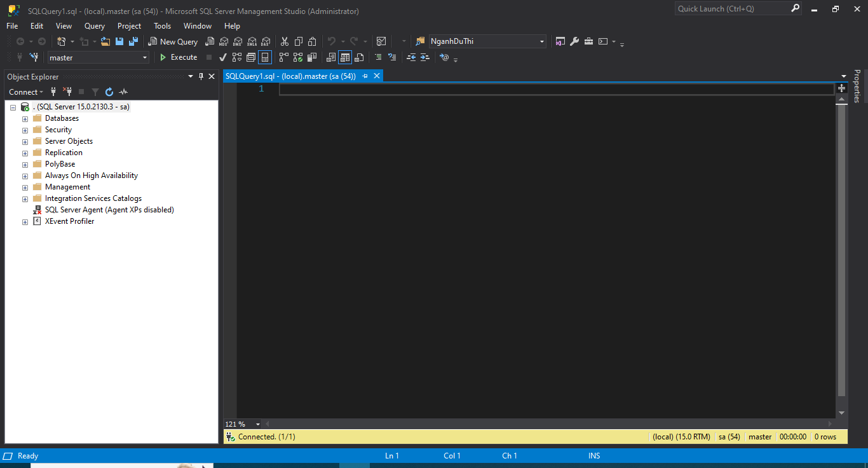
Task: Click the Refresh icon in Object Explorer
Action: pyautogui.click(x=109, y=92)
